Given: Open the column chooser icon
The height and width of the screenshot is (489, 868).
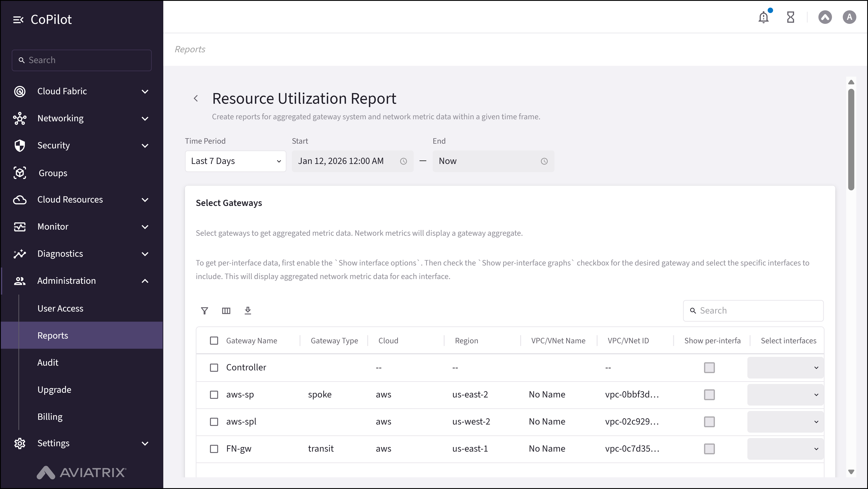Looking at the screenshot, I should coord(226,311).
